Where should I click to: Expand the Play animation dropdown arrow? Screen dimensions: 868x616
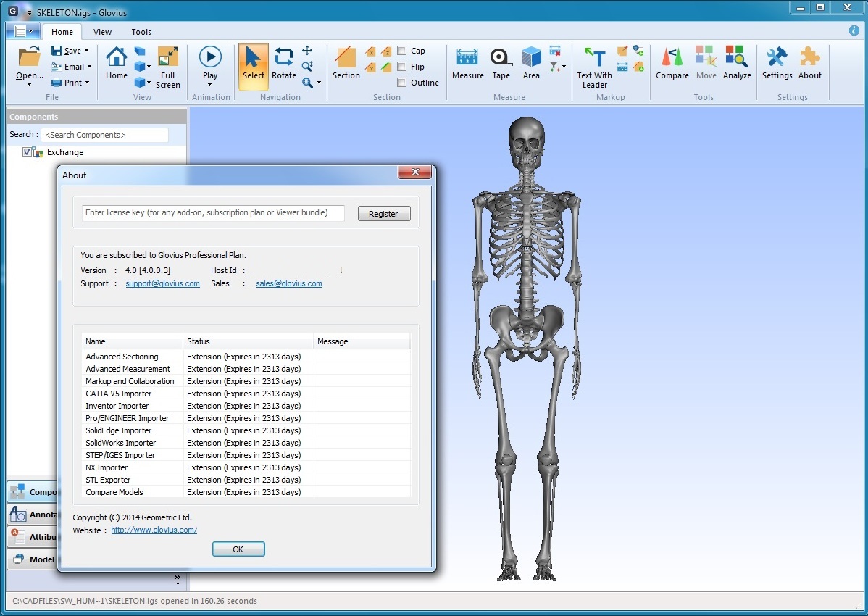click(210, 85)
